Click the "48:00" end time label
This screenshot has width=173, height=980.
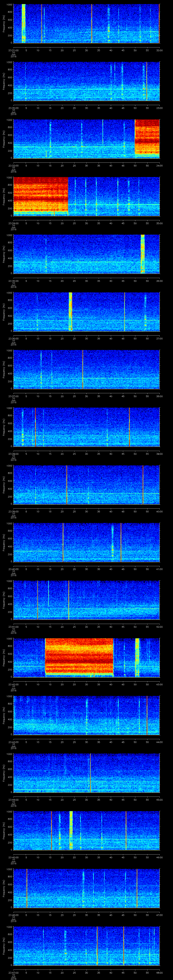click(x=159, y=972)
